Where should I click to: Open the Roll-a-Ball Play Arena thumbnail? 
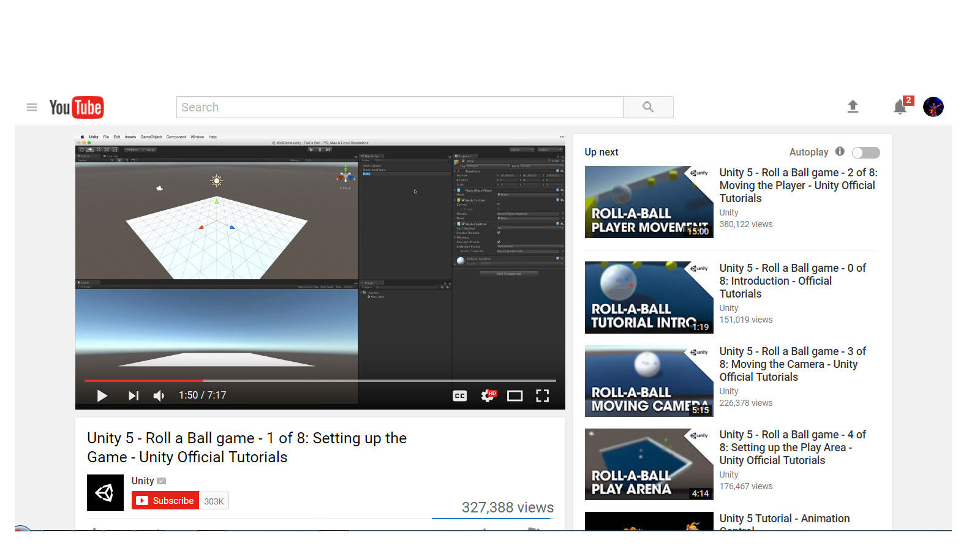[649, 464]
